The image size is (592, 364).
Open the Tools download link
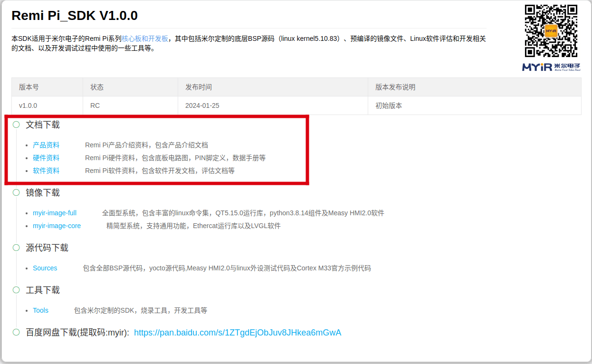40,310
